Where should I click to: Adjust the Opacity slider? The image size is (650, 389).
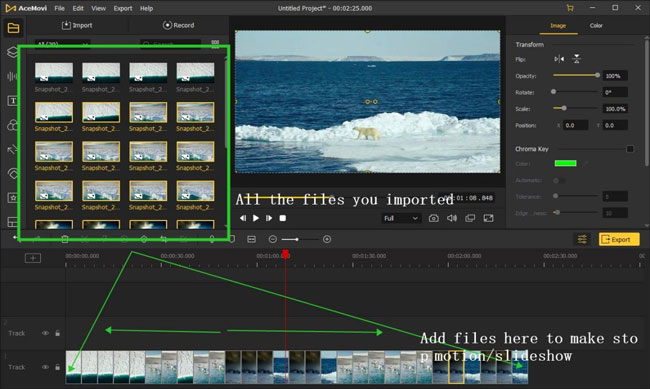[x=576, y=75]
